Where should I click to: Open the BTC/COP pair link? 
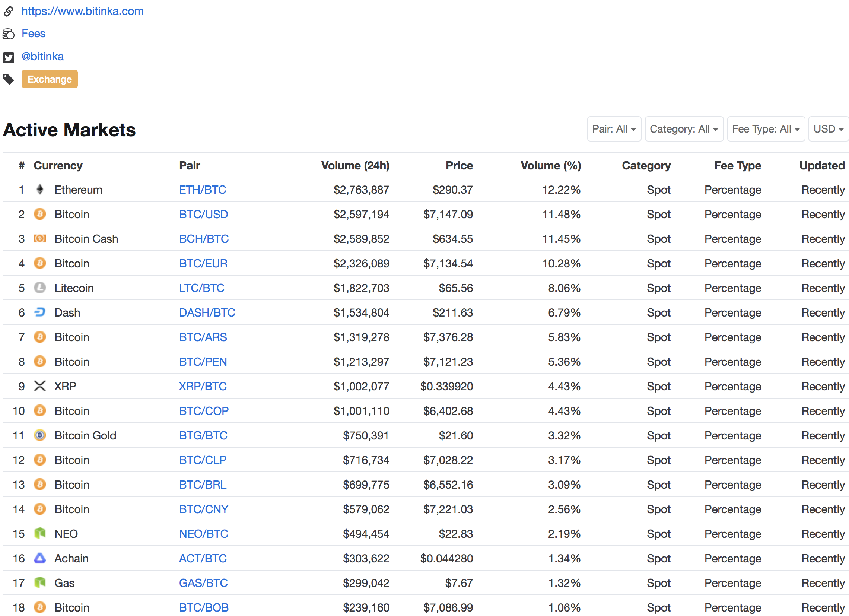[204, 411]
